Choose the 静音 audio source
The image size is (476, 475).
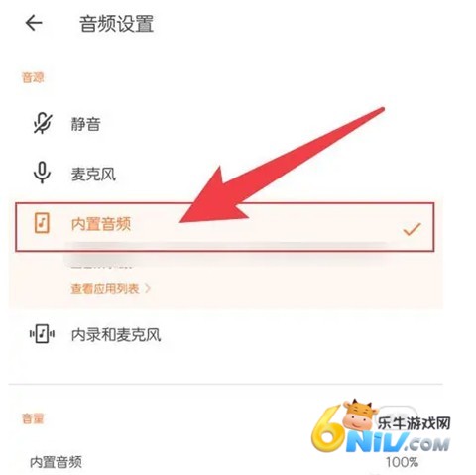point(85,124)
